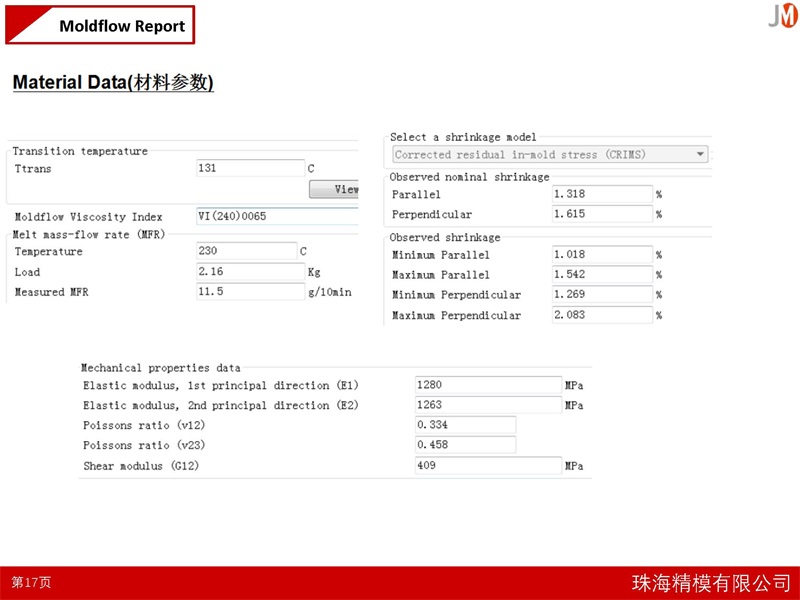
Task: Select the Measured MFR field 11.5
Action: tap(251, 292)
